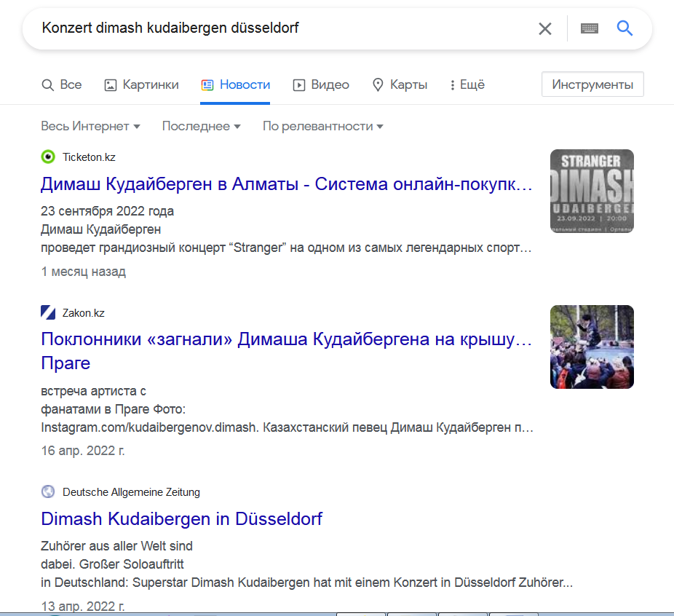
Task: Open the on-screen keyboard icon
Action: [589, 28]
